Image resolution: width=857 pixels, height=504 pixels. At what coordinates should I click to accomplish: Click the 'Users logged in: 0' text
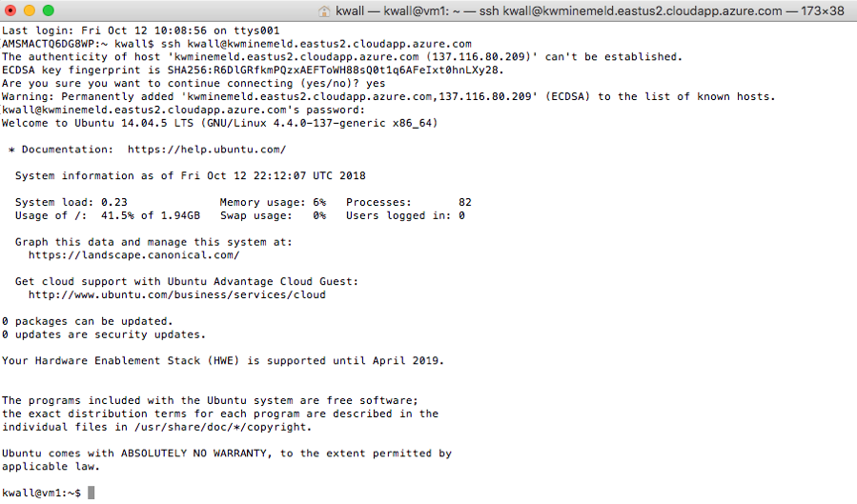coord(405,215)
